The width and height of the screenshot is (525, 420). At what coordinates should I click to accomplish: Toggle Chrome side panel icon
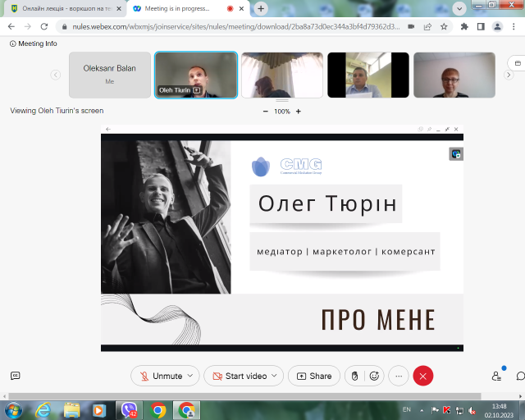[x=481, y=26]
